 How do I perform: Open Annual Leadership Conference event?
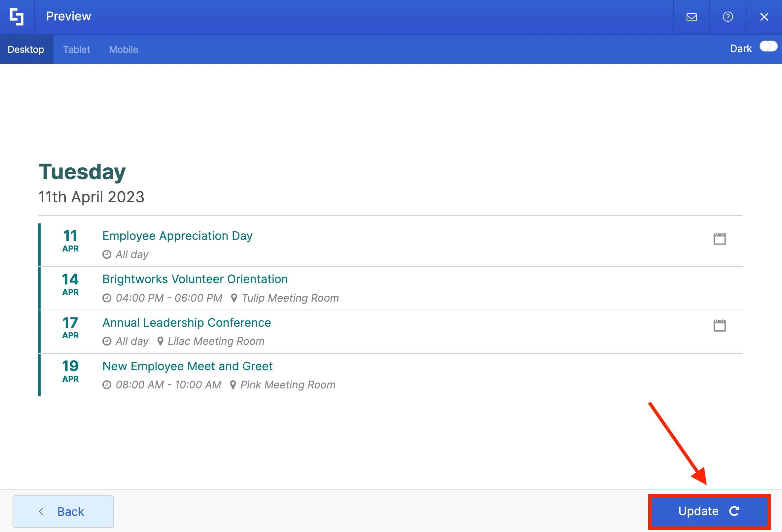187,322
